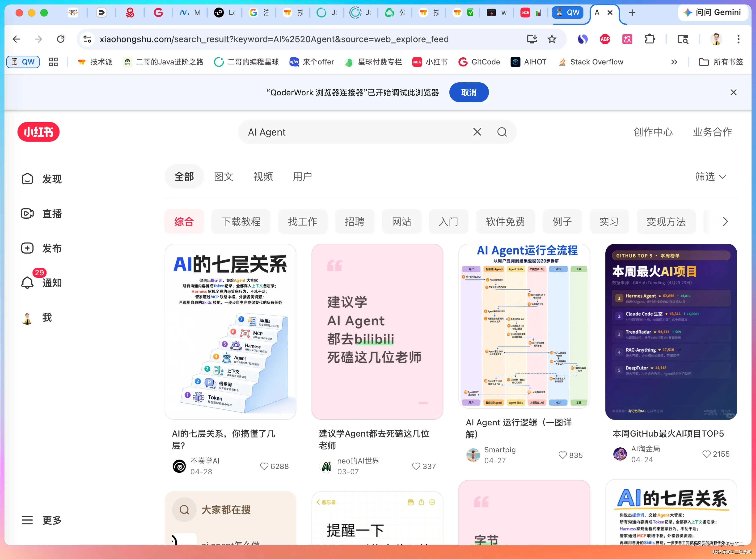Viewport: 756px width, 559px height.
Task: Select the 视频 tab
Action: pyautogui.click(x=263, y=176)
